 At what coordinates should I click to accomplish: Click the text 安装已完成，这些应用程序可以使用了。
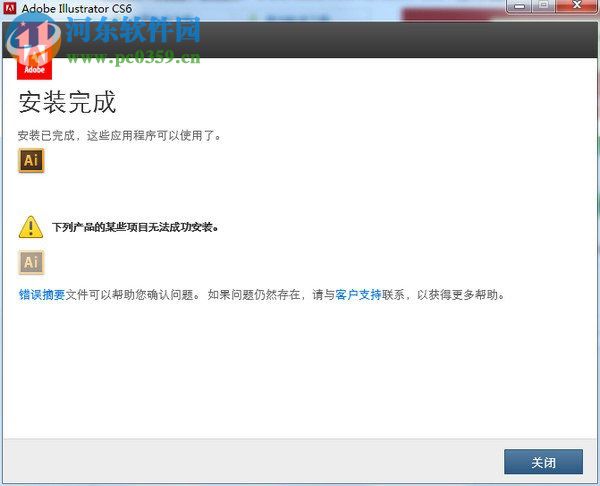coord(120,135)
